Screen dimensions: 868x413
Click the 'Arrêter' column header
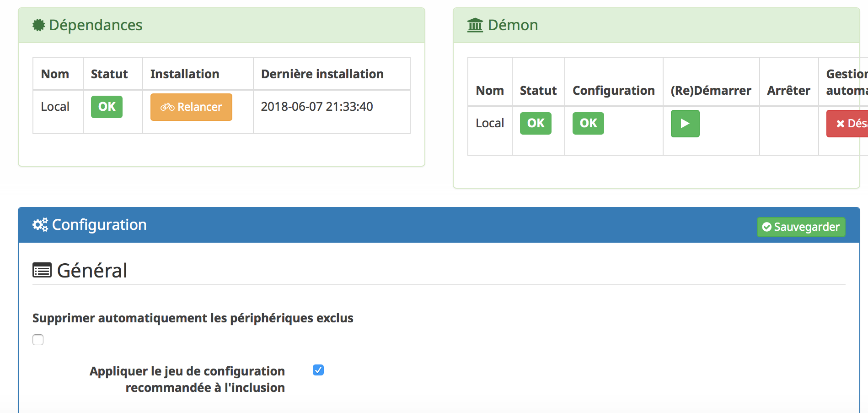[788, 91]
